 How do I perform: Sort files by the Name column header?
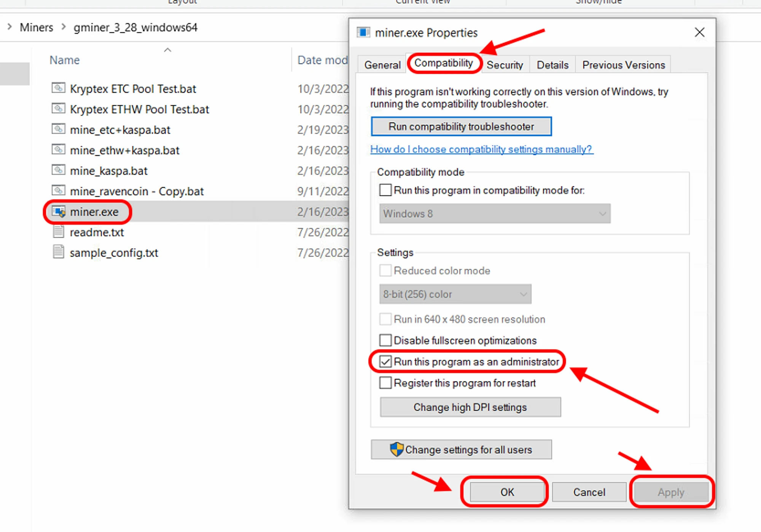coord(65,60)
